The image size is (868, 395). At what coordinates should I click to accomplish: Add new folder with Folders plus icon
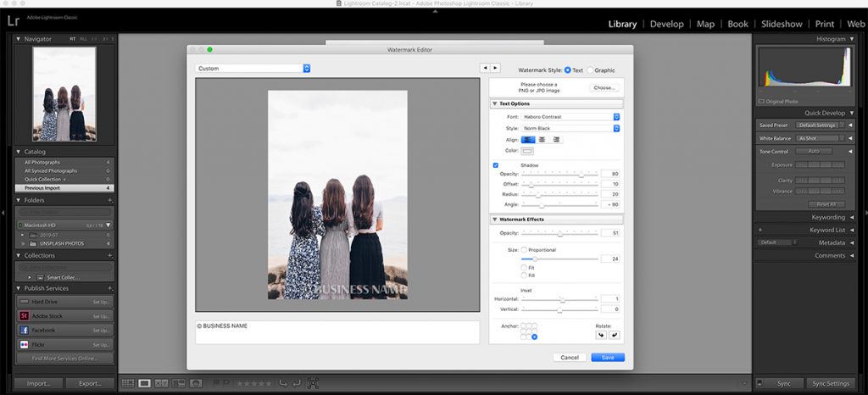coord(110,200)
